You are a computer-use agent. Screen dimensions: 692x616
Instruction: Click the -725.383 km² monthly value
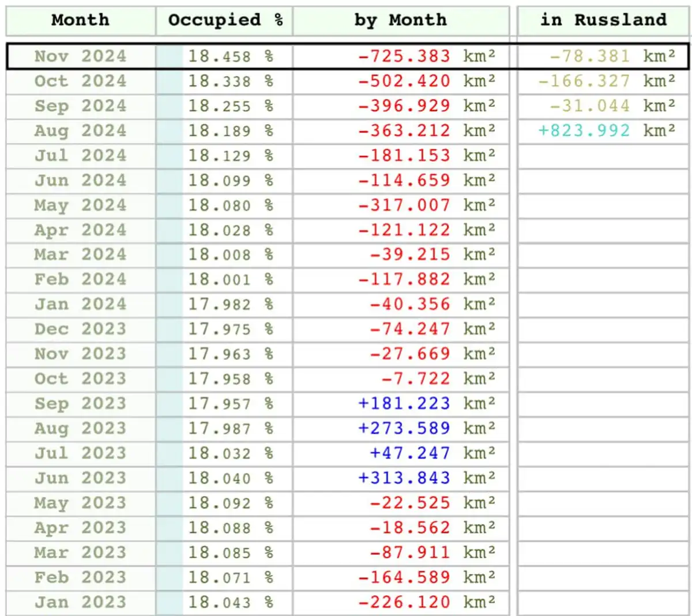pyautogui.click(x=426, y=57)
